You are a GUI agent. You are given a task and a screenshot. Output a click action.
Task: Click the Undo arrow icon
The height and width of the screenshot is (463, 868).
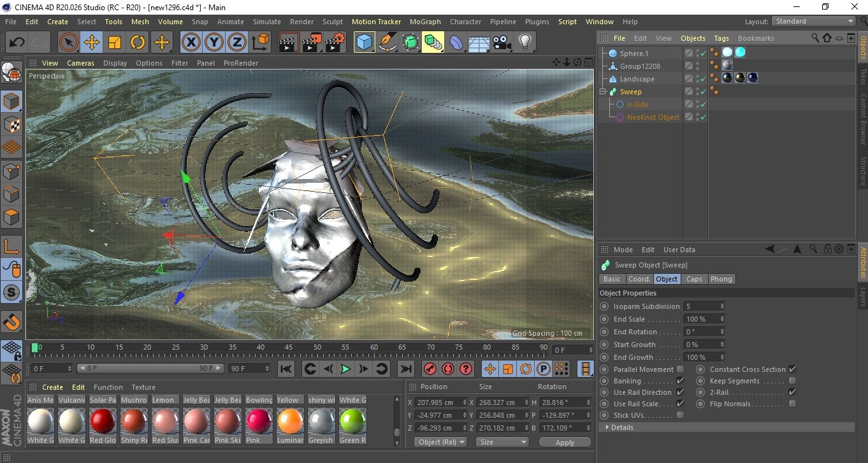[x=17, y=43]
